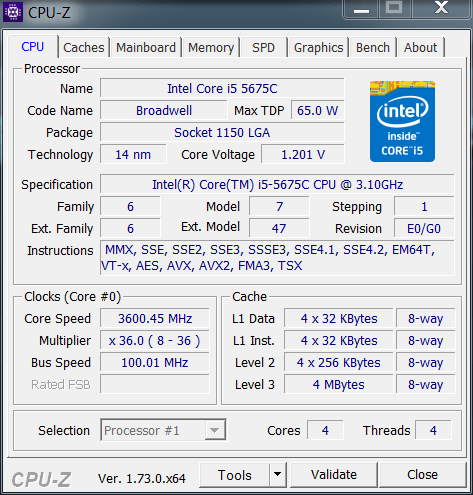Click the Model value 7

coord(279,206)
